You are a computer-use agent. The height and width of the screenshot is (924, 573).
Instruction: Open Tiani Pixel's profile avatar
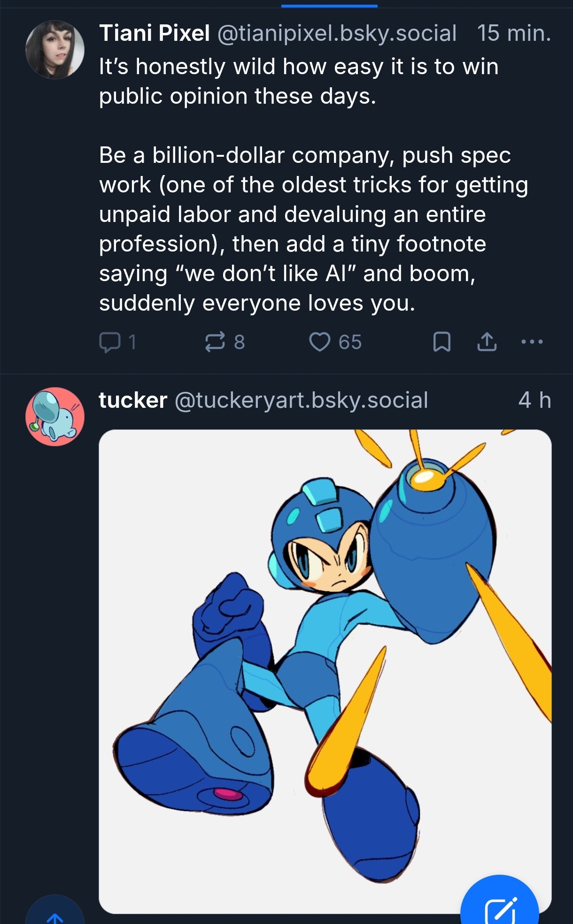pyautogui.click(x=55, y=50)
